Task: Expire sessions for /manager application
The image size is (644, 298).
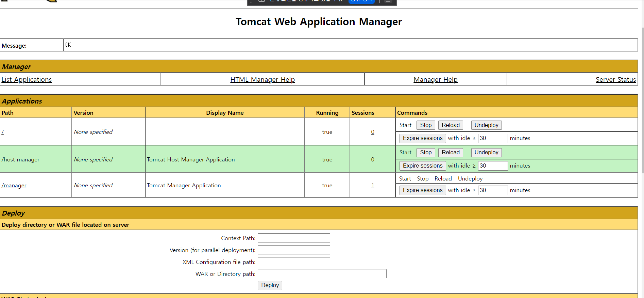Action: (x=423, y=190)
